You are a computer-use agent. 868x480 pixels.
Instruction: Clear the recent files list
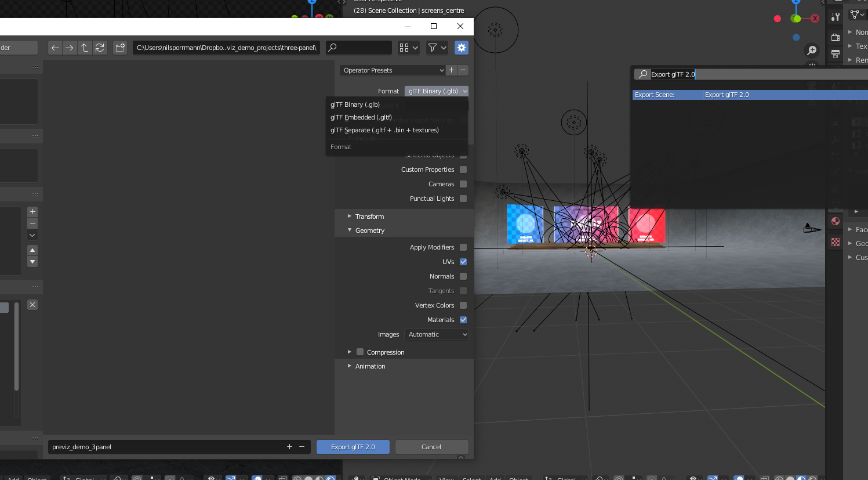pos(32,305)
